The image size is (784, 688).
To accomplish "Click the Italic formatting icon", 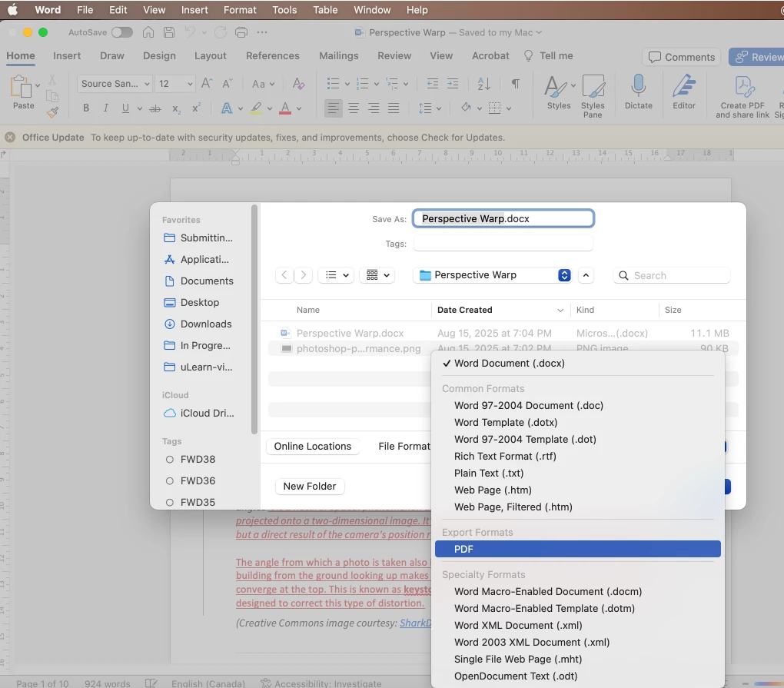I will click(x=105, y=108).
